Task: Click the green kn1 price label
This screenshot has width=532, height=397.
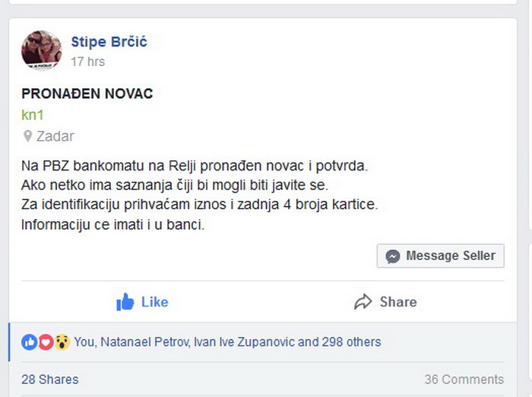Action: pos(33,115)
